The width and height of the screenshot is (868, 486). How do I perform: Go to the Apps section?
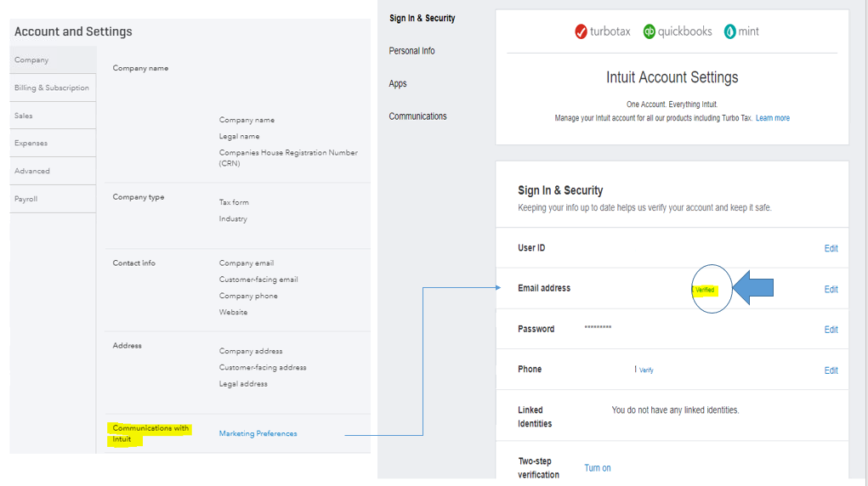[x=398, y=83]
